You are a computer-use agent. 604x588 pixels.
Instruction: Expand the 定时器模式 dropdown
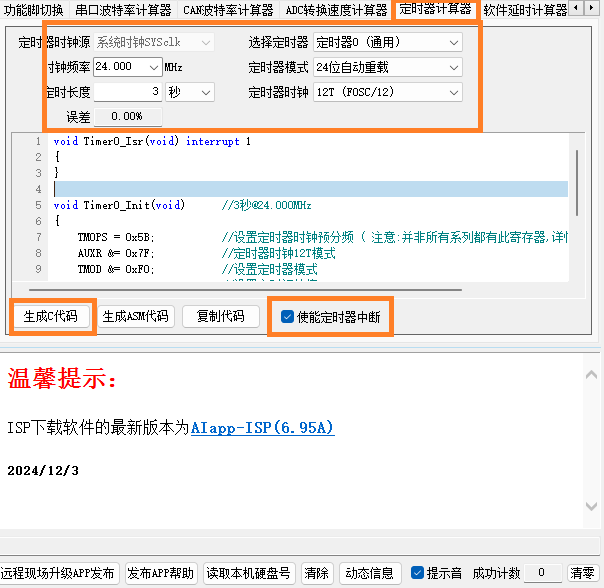tap(388, 67)
